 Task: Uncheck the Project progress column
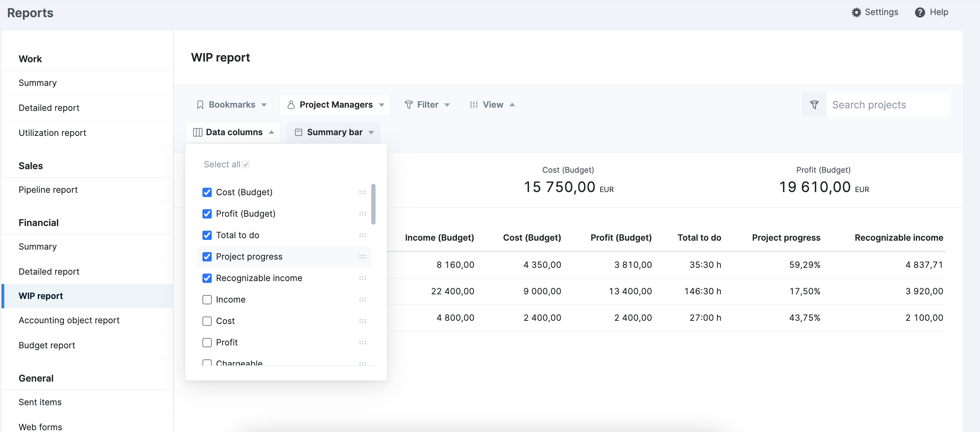pyautogui.click(x=207, y=257)
